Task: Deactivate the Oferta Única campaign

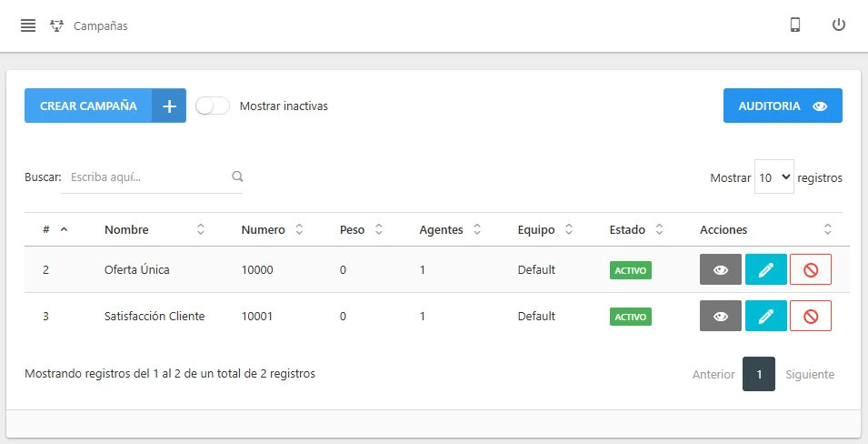Action: tap(811, 270)
